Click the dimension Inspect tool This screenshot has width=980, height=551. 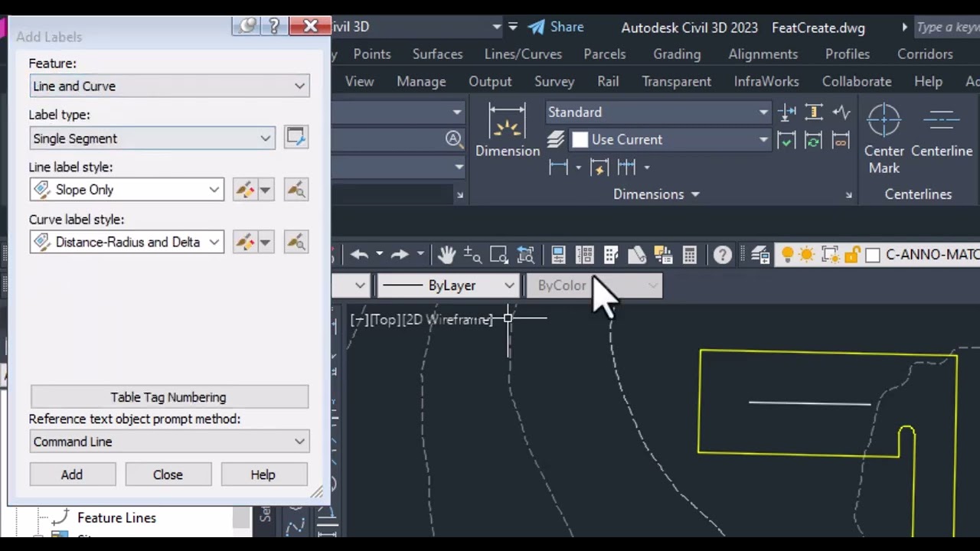[x=786, y=140]
